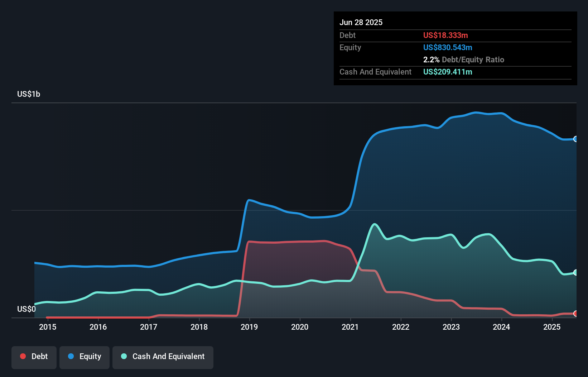The width and height of the screenshot is (588, 377).
Task: Click the US$830.543m equity value
Action: pyautogui.click(x=448, y=47)
